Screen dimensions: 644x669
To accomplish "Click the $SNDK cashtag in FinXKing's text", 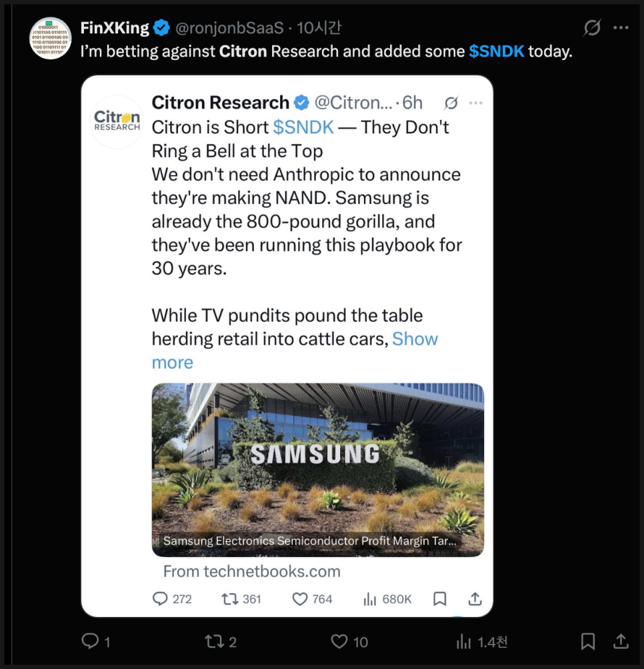I will click(x=497, y=51).
